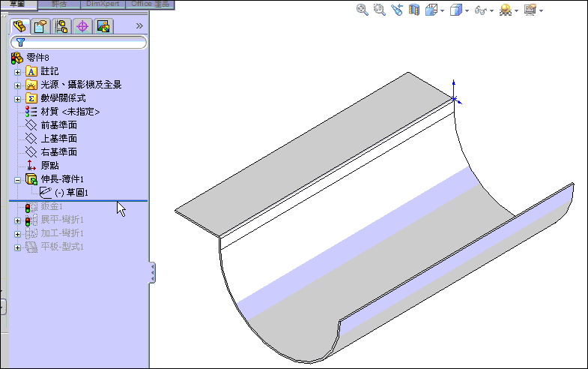
Task: Click the View Orientation icon
Action: (x=431, y=10)
